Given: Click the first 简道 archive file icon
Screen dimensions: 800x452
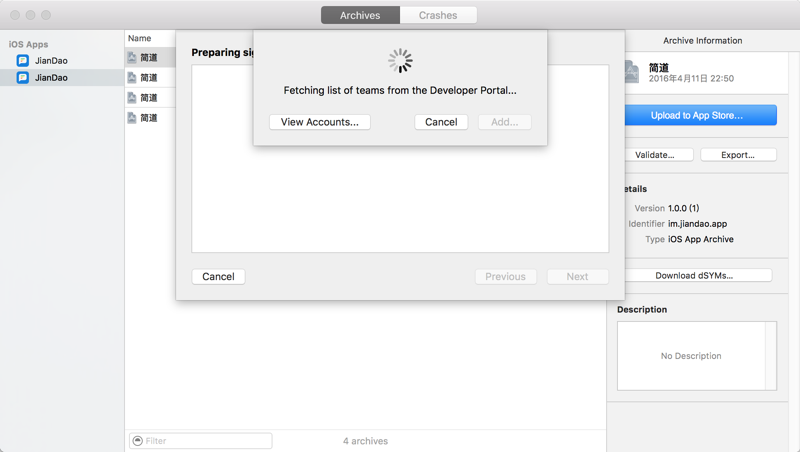Looking at the screenshot, I should pos(132,58).
